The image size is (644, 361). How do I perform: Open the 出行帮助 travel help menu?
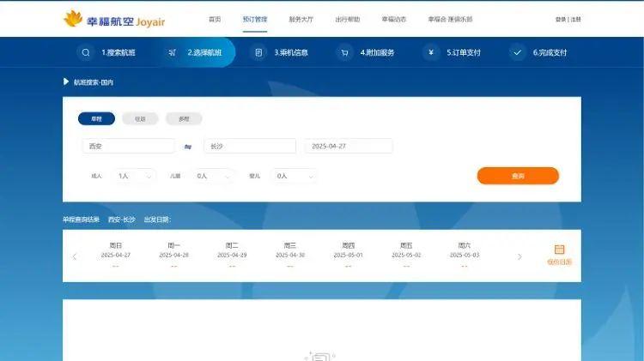[348, 19]
